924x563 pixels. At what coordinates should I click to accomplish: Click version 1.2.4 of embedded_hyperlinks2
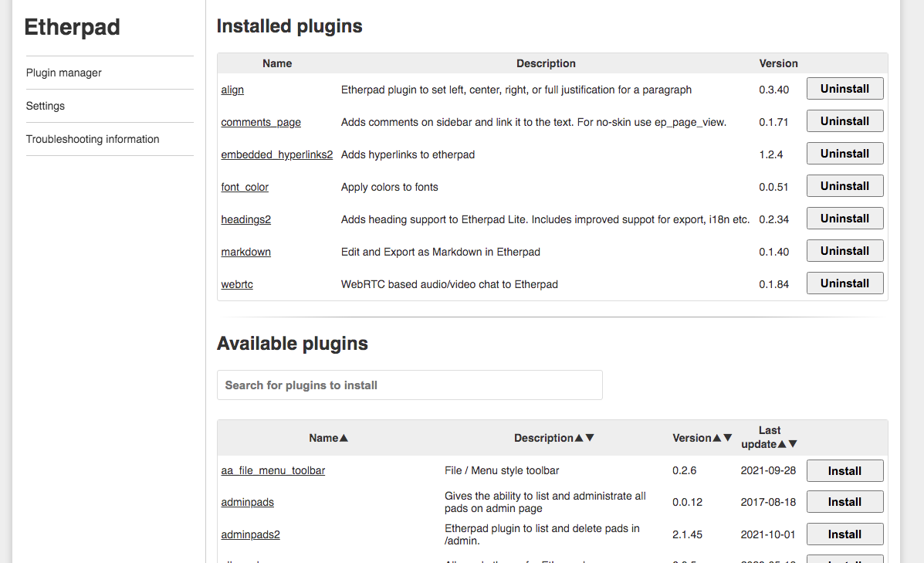(x=771, y=154)
